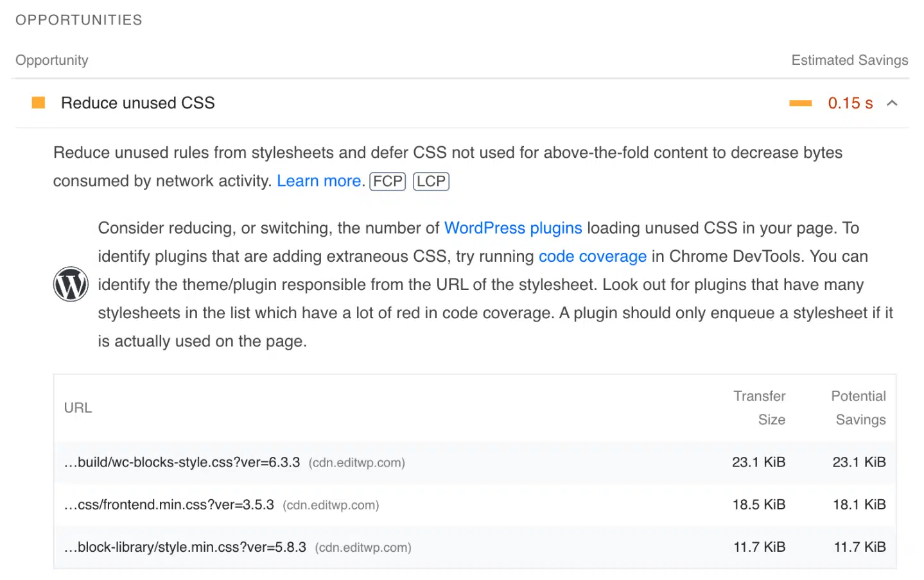Click the Reduce unused CSS title
The width and height of the screenshot is (924, 580).
click(137, 103)
